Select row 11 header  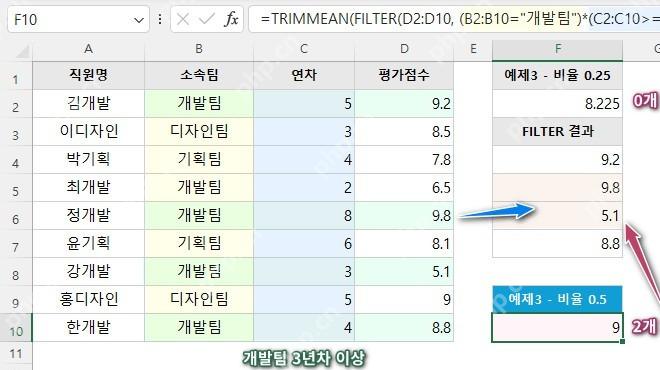click(x=16, y=354)
